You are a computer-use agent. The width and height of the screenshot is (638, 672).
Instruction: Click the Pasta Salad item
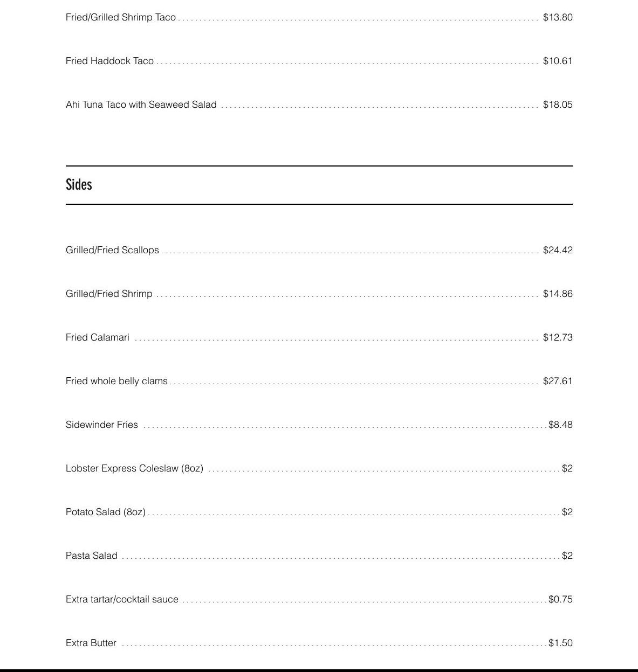(x=92, y=556)
